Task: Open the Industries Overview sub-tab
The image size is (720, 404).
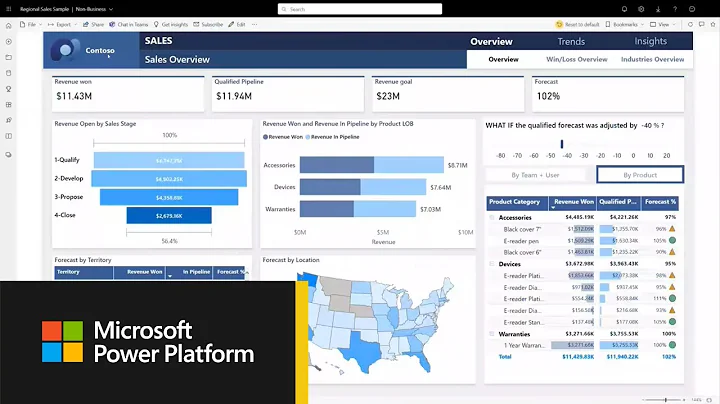Action: (x=652, y=59)
